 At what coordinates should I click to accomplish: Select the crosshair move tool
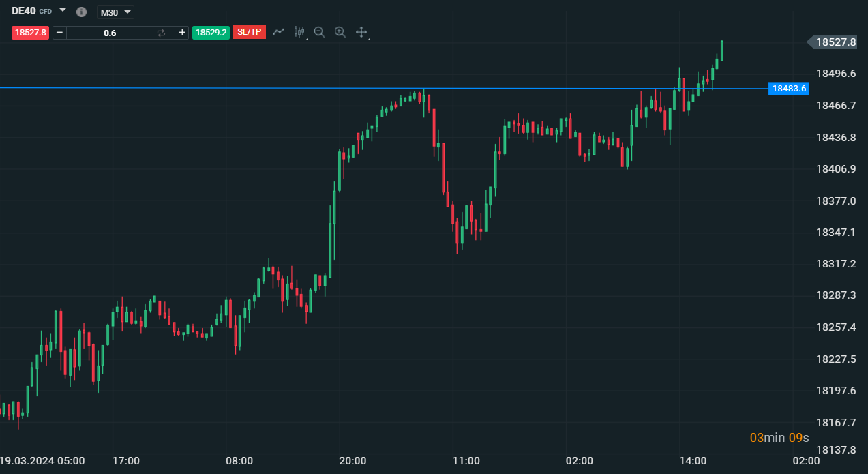(361, 32)
